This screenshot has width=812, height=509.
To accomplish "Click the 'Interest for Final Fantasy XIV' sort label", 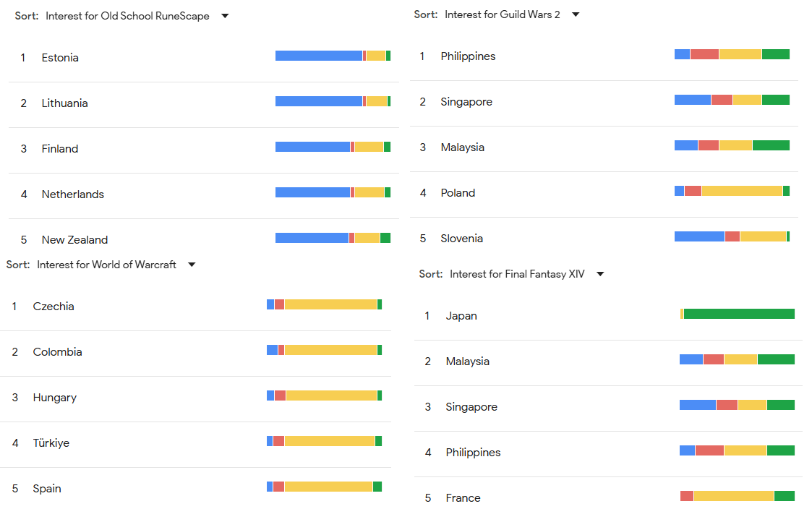I will coord(517,274).
